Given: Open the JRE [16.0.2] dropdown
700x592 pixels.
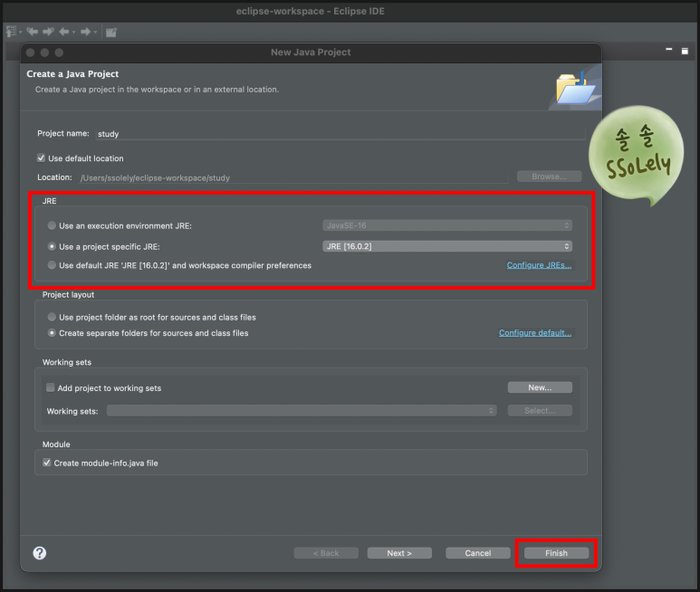Looking at the screenshot, I should (447, 246).
